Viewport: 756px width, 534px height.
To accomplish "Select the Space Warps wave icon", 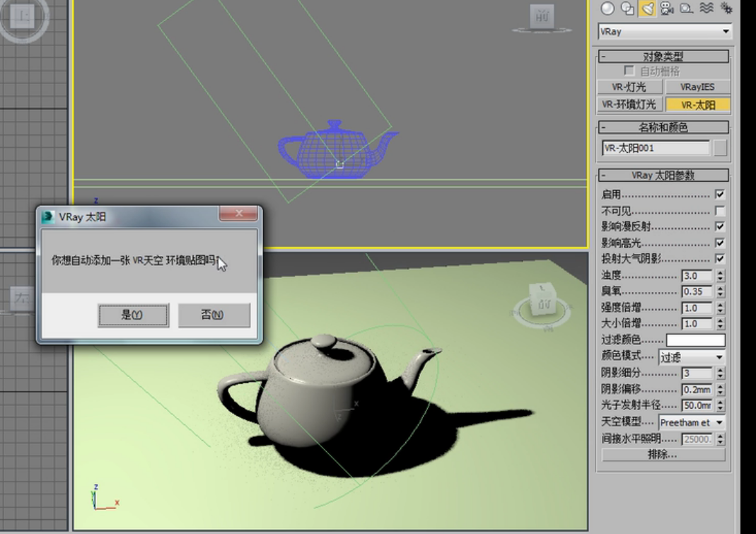I will point(706,8).
